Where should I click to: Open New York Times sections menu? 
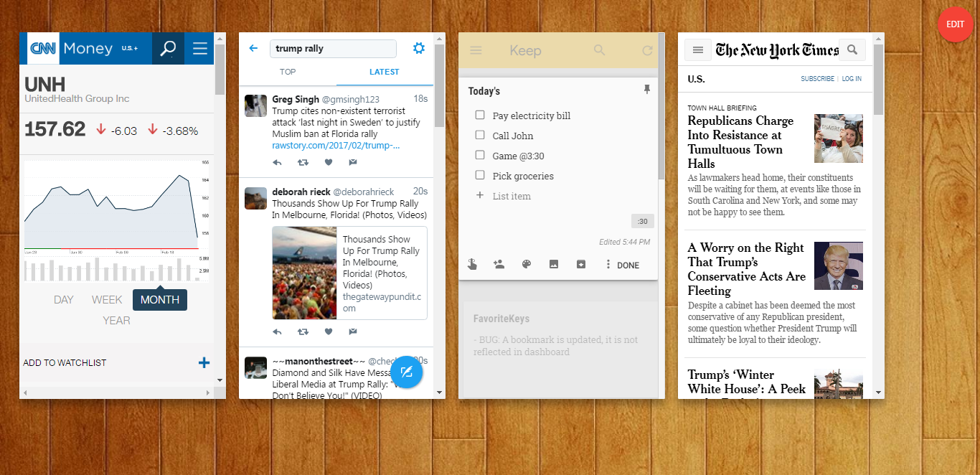coord(697,50)
